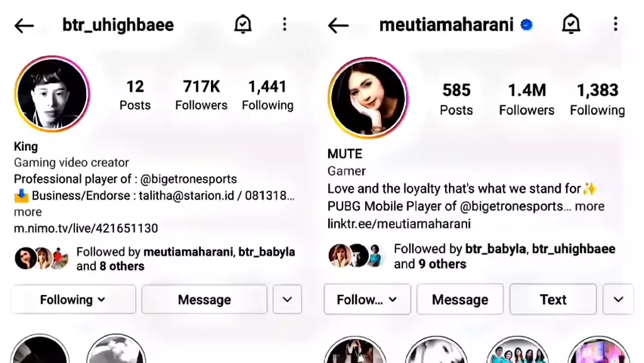Screen dimensions: 644x363
Task: Open three-dot menu on btr_uhighbaee profile
Action: 285,25
